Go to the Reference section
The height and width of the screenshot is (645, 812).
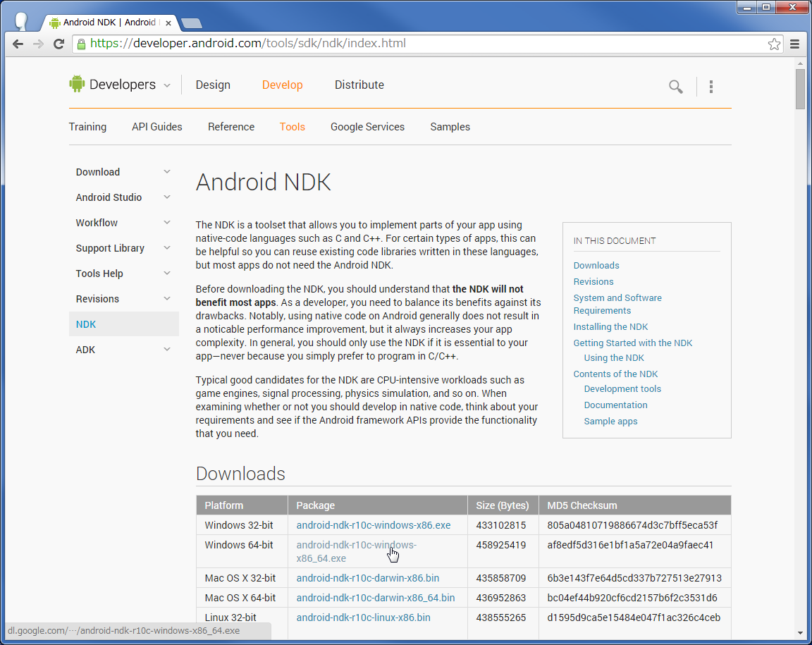pyautogui.click(x=231, y=127)
